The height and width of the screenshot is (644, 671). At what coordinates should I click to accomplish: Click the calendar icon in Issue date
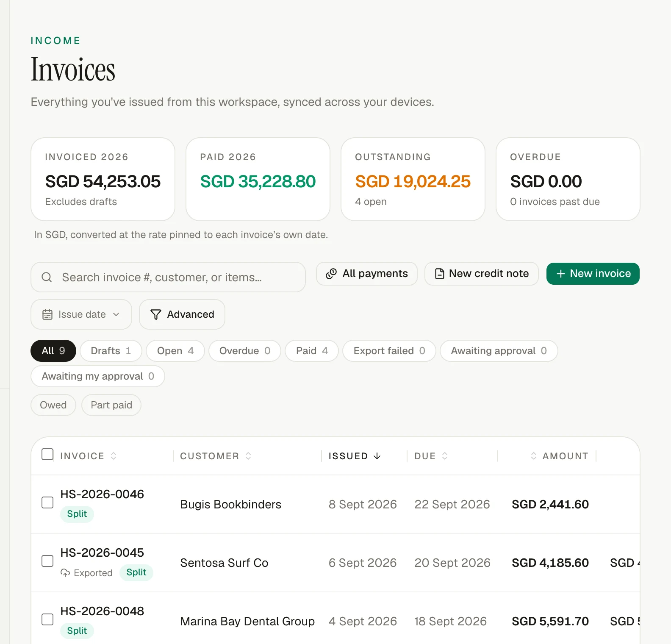47,314
